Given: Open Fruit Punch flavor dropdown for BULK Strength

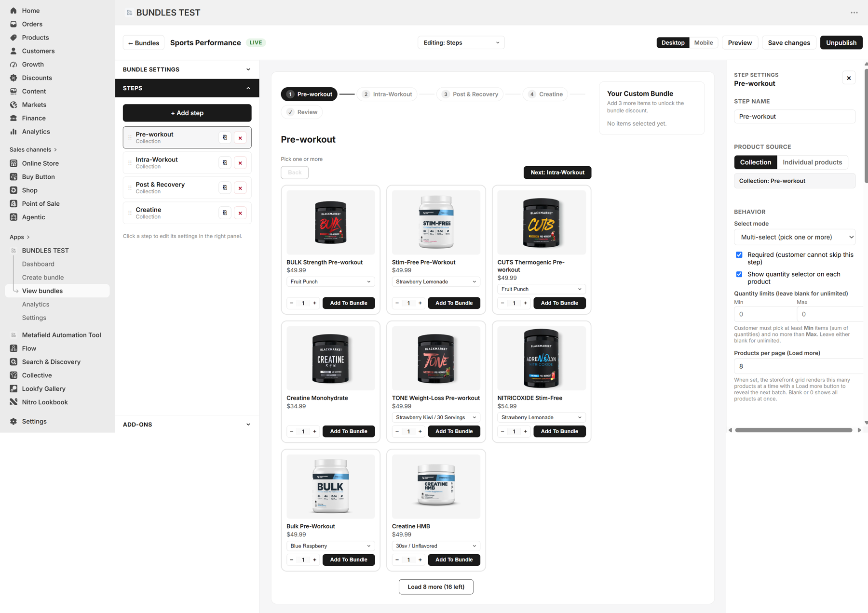Looking at the screenshot, I should click(330, 282).
